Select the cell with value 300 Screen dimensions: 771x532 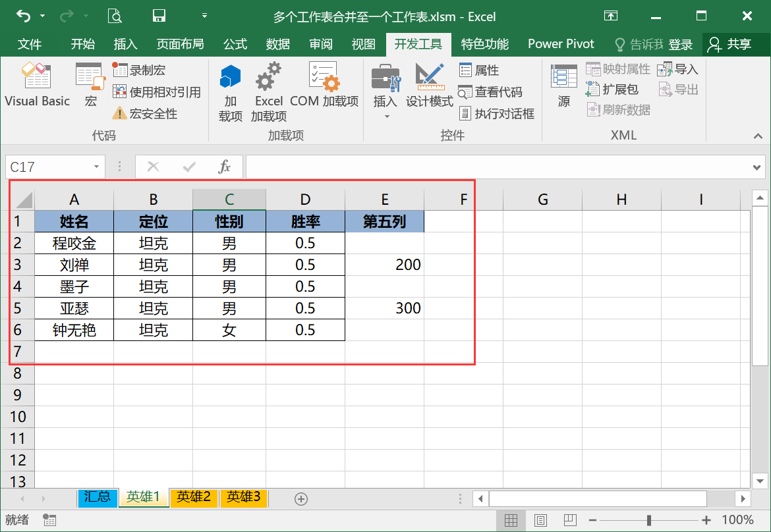pos(385,308)
